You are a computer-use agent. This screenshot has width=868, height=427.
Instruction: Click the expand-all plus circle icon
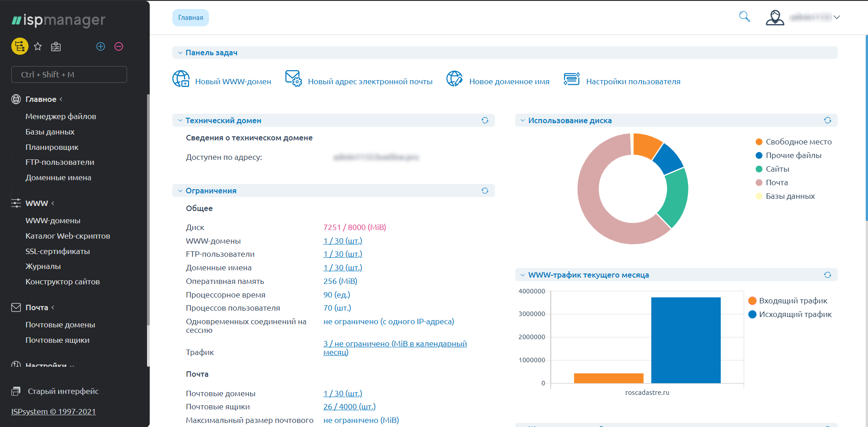[x=100, y=47]
